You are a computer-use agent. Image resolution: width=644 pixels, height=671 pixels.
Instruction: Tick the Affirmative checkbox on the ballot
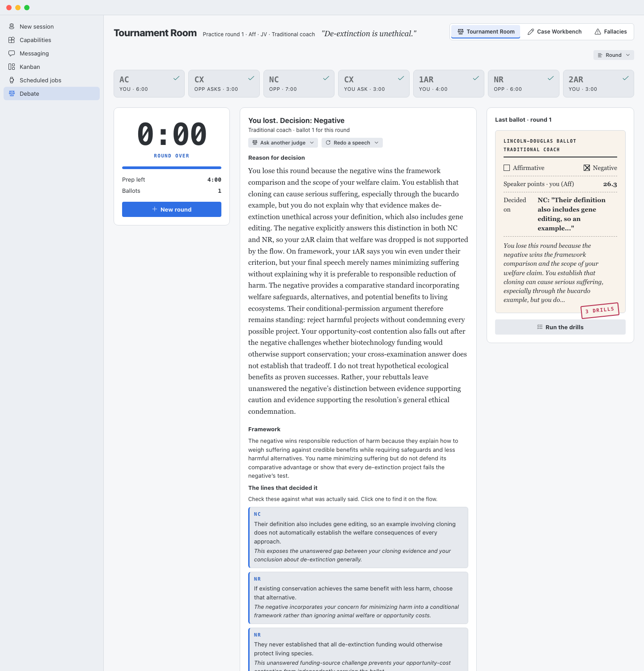(507, 168)
